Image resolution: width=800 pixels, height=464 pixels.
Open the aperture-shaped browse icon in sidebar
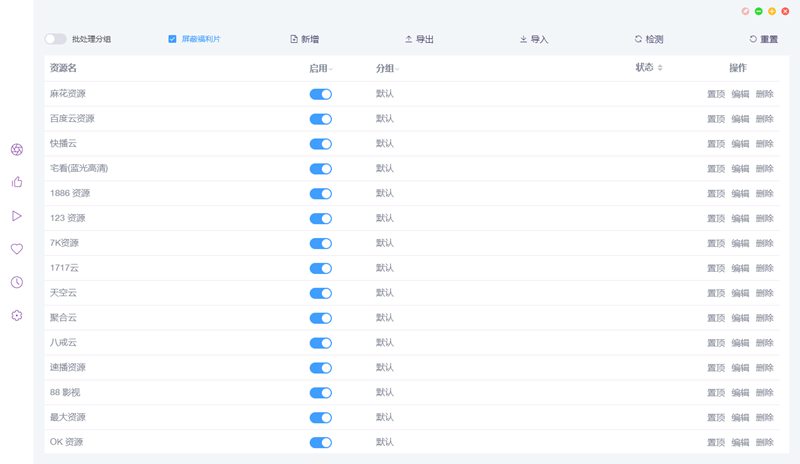coord(17,149)
